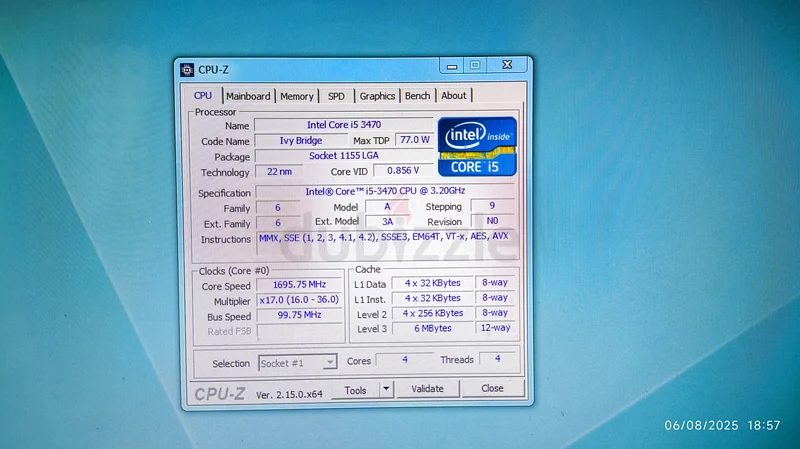Open the About tab
Viewport: 800px width, 449px height.
(x=454, y=95)
